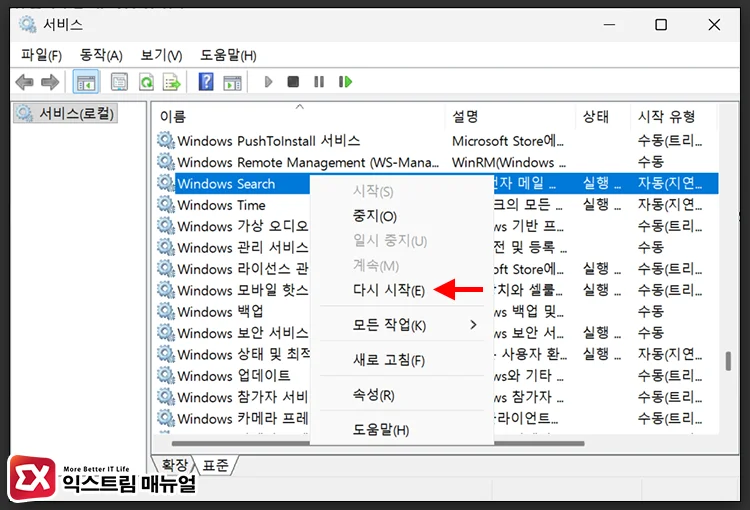Click the Back arrow toolbar icon
This screenshot has width=750, height=510.
point(25,82)
